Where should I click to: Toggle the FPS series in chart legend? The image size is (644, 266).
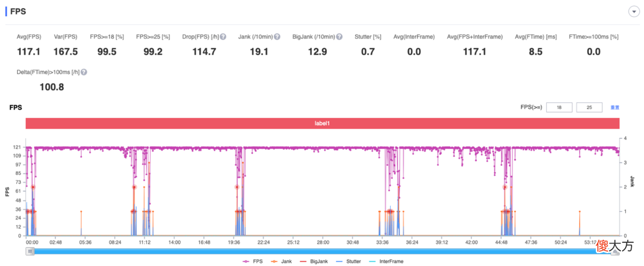coord(252,261)
